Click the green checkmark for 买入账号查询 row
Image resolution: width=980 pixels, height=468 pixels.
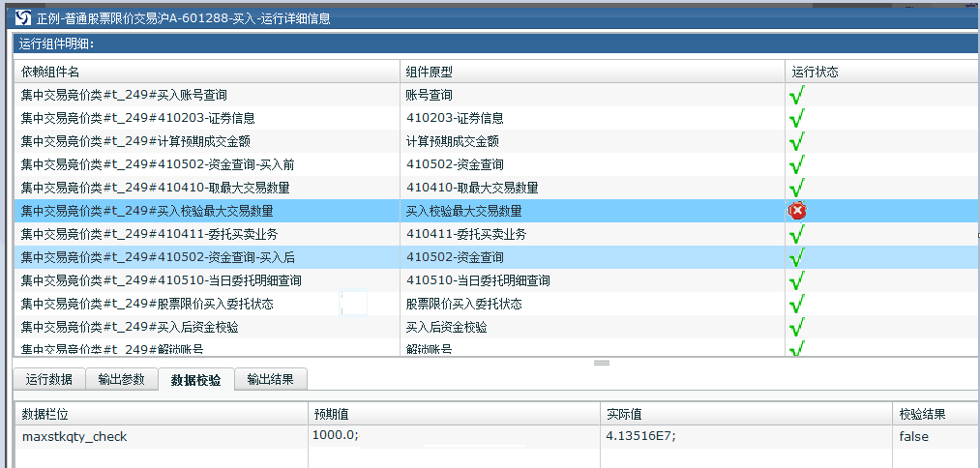(797, 95)
